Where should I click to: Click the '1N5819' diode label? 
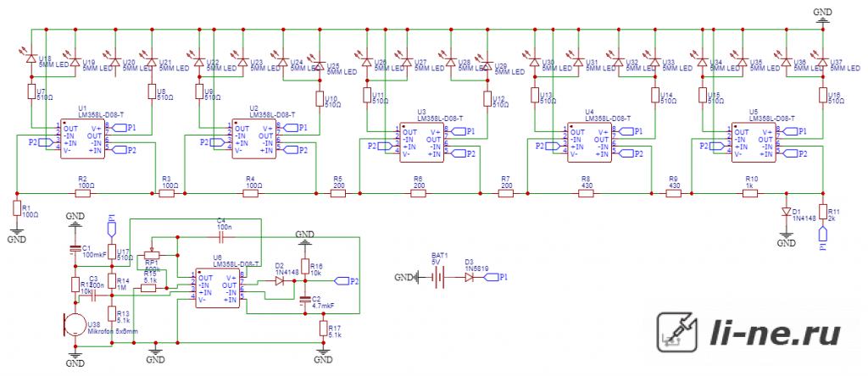click(x=476, y=268)
